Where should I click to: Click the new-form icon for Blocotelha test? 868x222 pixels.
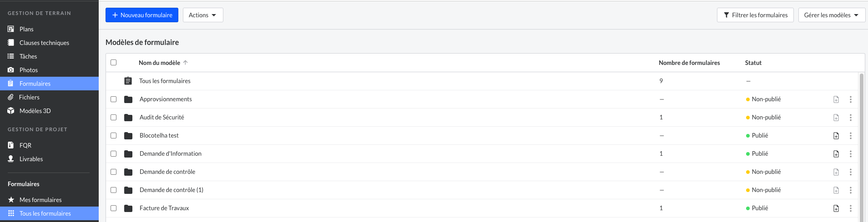(836, 136)
